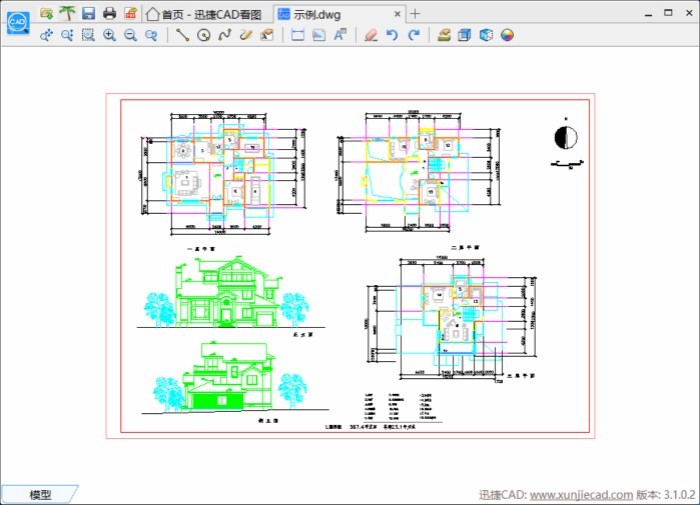The height and width of the screenshot is (505, 700).
Task: Switch to the 首页 - 迅捷CAD看图 tab
Action: 204,14
